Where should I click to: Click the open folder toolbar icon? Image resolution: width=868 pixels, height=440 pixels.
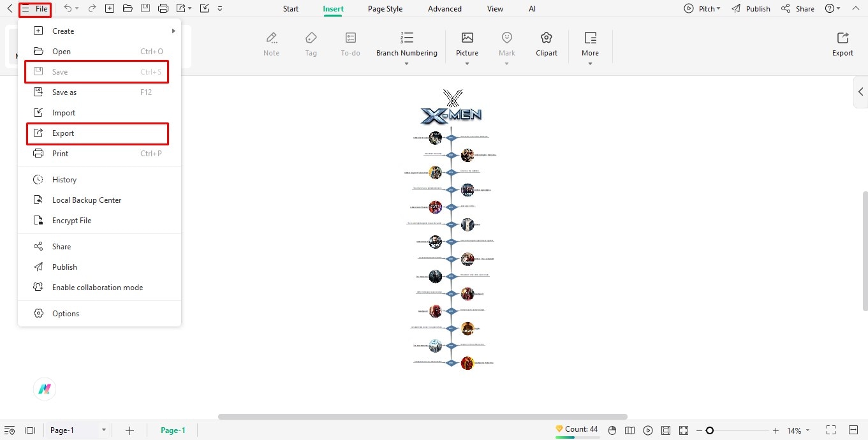[128, 9]
